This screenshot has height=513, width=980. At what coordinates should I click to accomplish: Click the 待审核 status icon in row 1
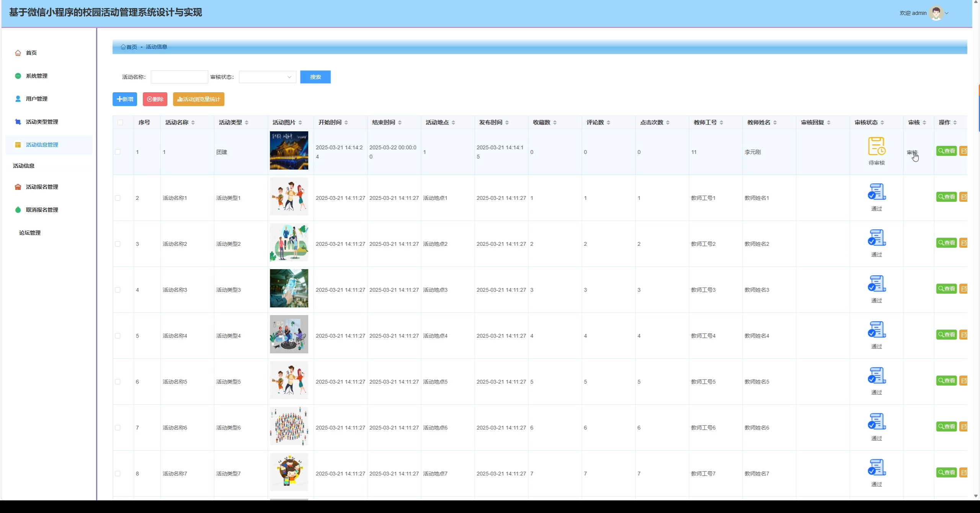pyautogui.click(x=877, y=146)
